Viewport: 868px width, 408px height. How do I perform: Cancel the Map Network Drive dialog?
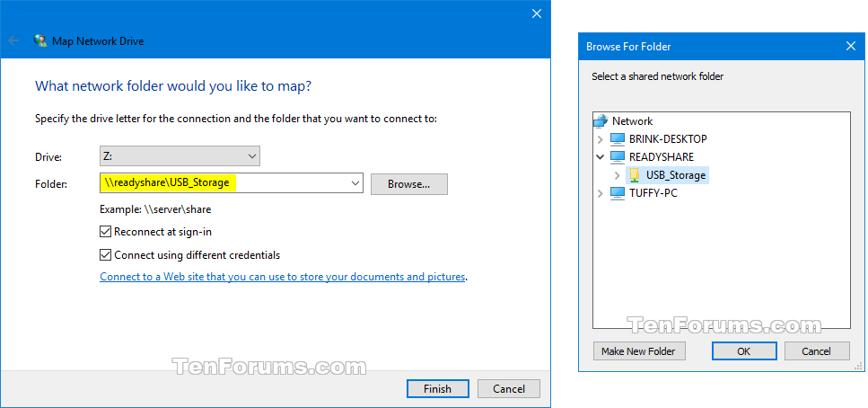509,388
